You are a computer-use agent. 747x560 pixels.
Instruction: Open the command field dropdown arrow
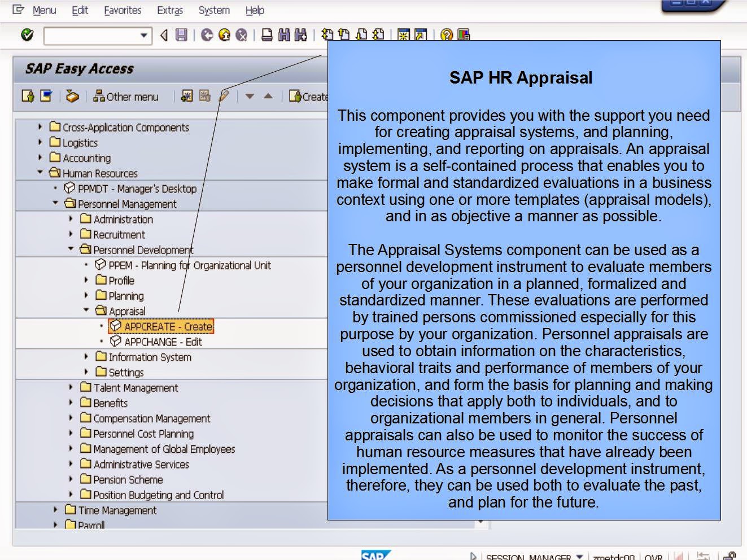(143, 36)
